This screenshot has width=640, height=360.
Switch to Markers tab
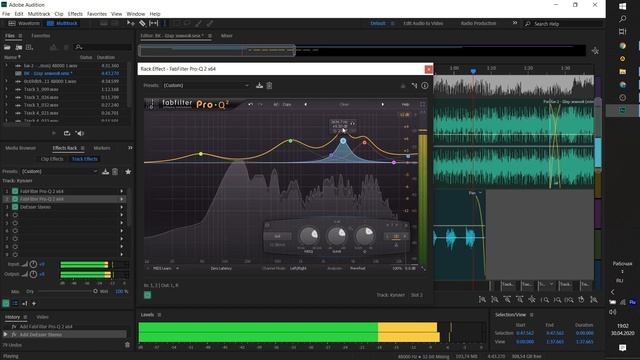click(102, 148)
